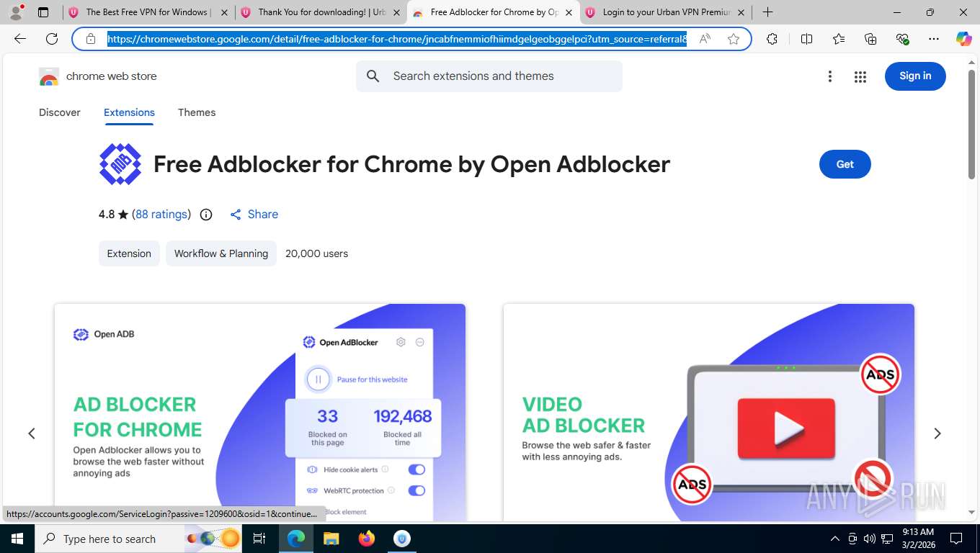Open the Video Ad Blocker screenshot
The height and width of the screenshot is (553, 980).
coord(709,412)
